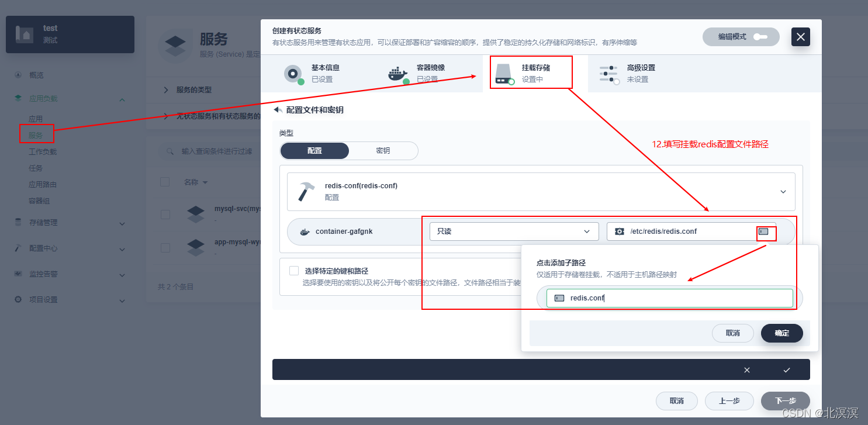Click the checkmark icon in dark bar
868x425 pixels.
point(787,370)
